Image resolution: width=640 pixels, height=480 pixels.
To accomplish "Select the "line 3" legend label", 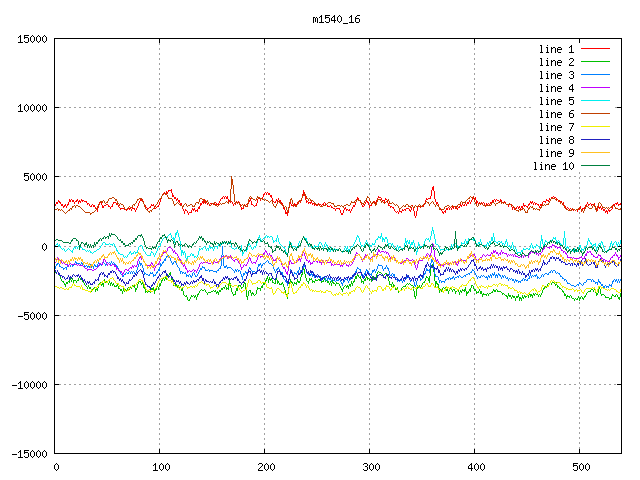I will point(556,75).
